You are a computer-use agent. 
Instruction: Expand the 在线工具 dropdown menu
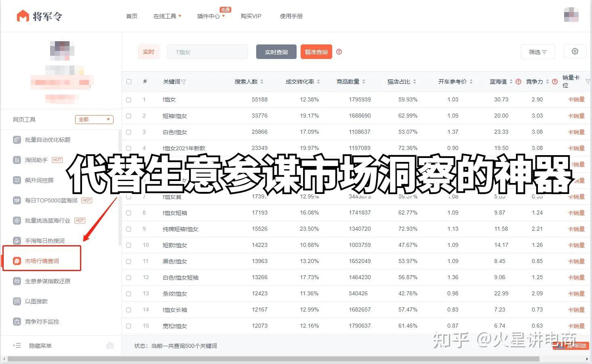coord(167,16)
